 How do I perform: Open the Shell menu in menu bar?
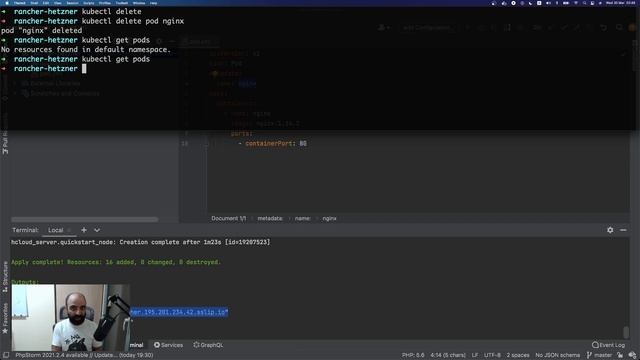click(34, 3)
